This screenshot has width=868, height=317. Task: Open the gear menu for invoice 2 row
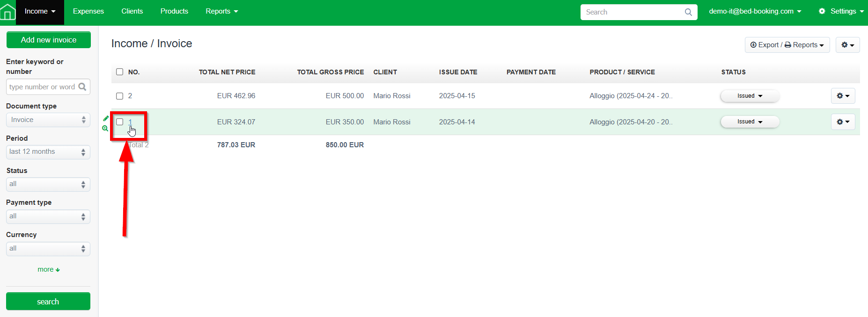[x=843, y=96]
